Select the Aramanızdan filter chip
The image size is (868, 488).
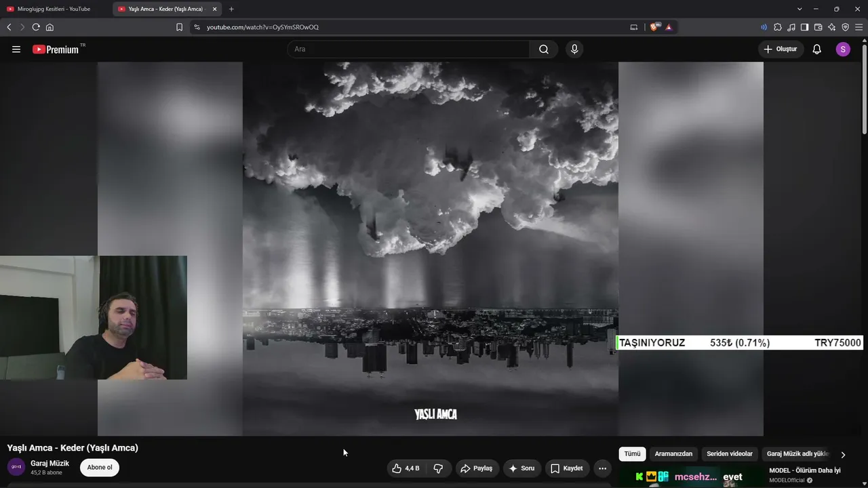point(673,454)
